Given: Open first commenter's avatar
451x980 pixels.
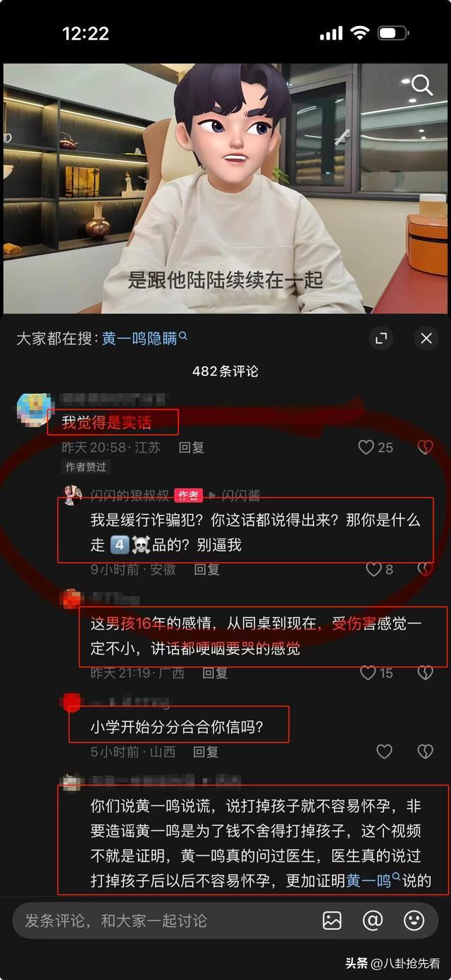Looking at the screenshot, I should (x=33, y=410).
